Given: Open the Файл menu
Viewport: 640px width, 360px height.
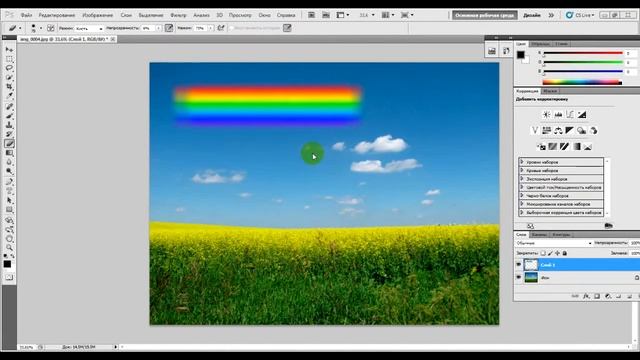Looking at the screenshot, I should pos(27,15).
